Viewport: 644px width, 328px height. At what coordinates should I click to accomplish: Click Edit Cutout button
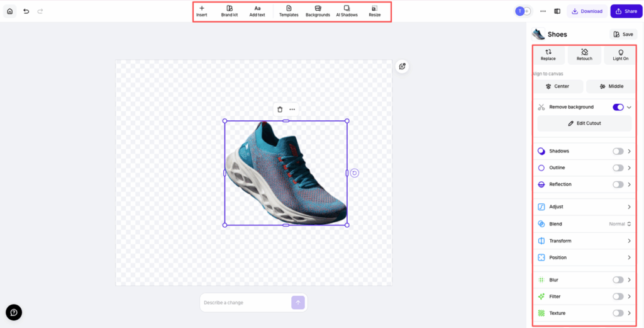pyautogui.click(x=584, y=123)
